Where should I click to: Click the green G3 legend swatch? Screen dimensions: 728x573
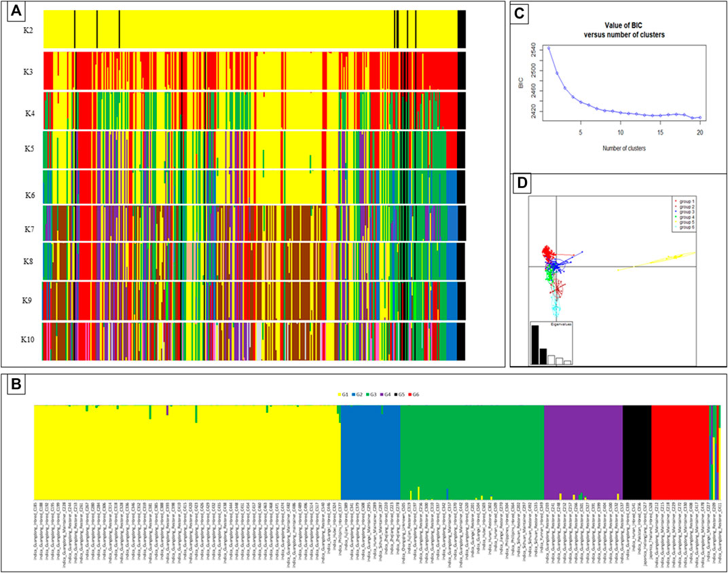click(x=367, y=394)
